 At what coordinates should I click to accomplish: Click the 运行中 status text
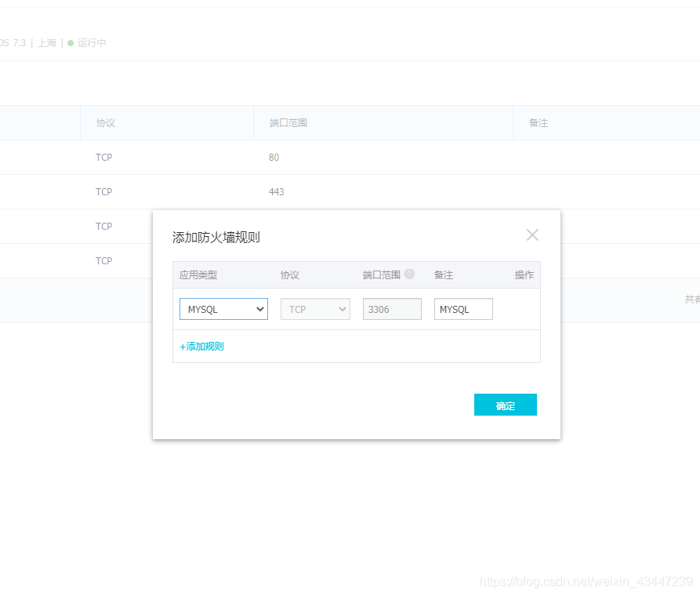point(92,43)
